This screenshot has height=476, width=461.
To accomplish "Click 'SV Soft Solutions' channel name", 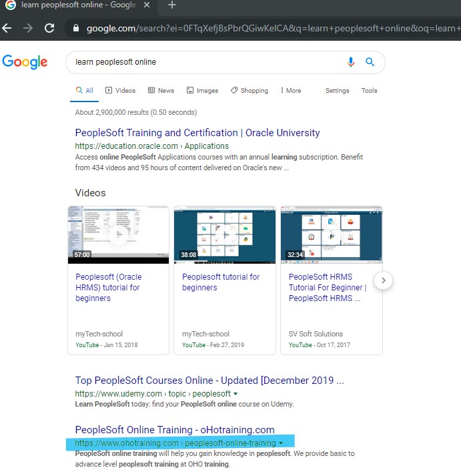I will pyautogui.click(x=316, y=334).
